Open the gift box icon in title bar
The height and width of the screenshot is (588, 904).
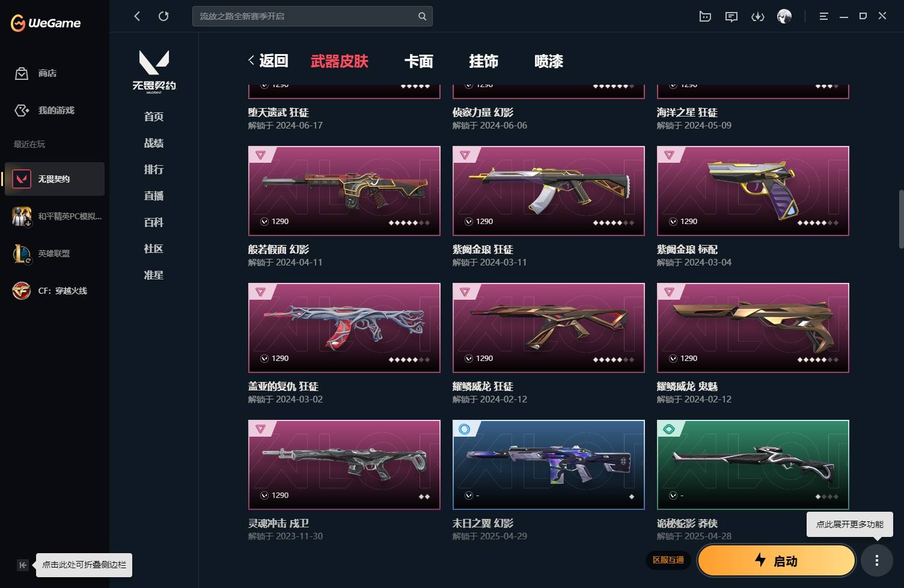coord(705,16)
